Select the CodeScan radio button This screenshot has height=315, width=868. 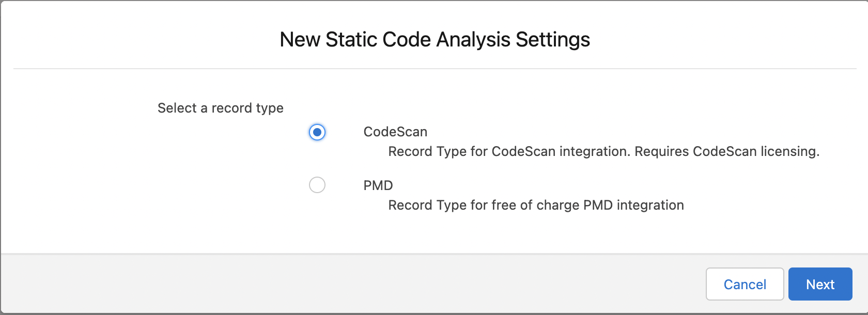[x=317, y=132]
